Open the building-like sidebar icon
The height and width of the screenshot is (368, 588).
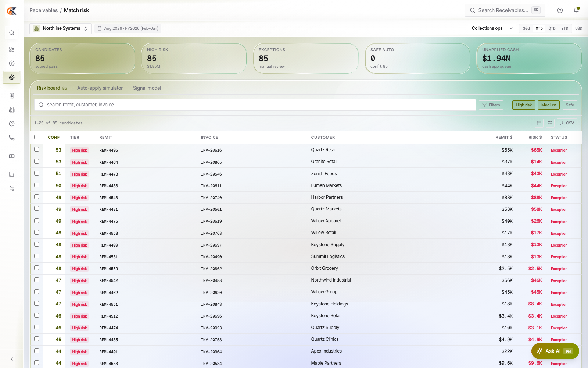(x=12, y=110)
